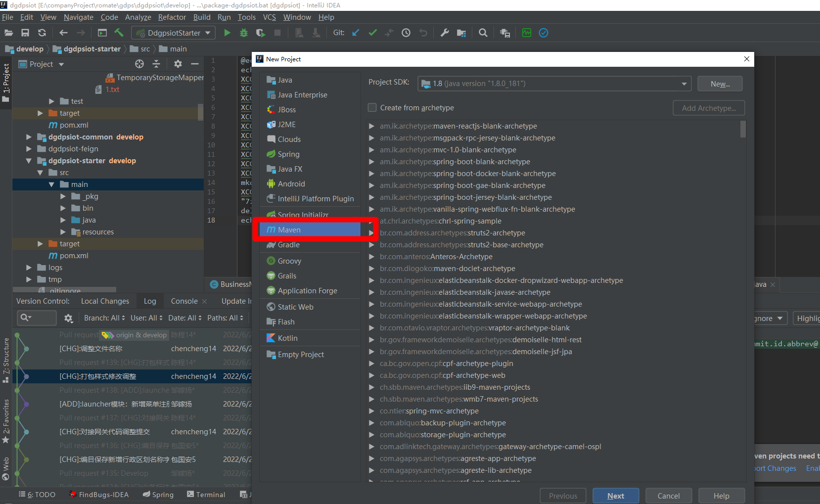The image size is (820, 504).
Task: Close the New Project dialog
Action: coord(746,59)
